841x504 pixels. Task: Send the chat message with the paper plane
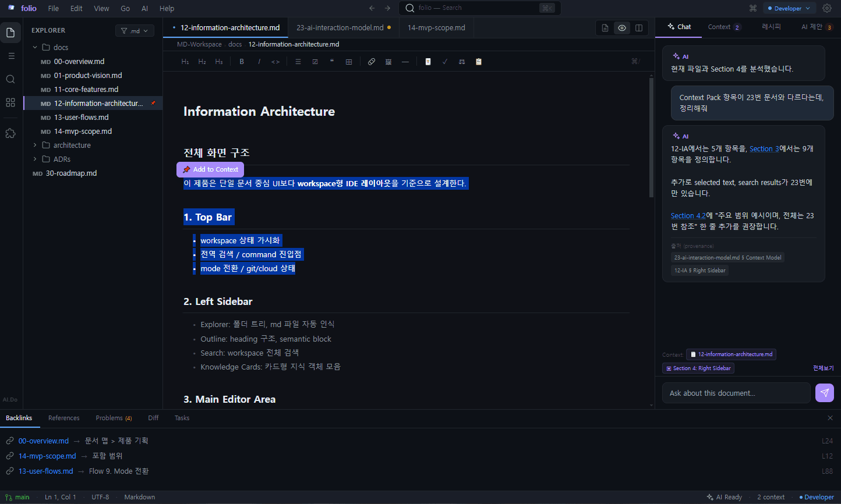(824, 393)
